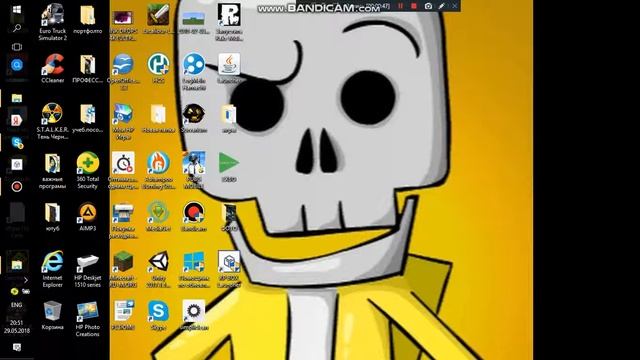Enable Bandicam drawing pencil tool

[442, 6]
